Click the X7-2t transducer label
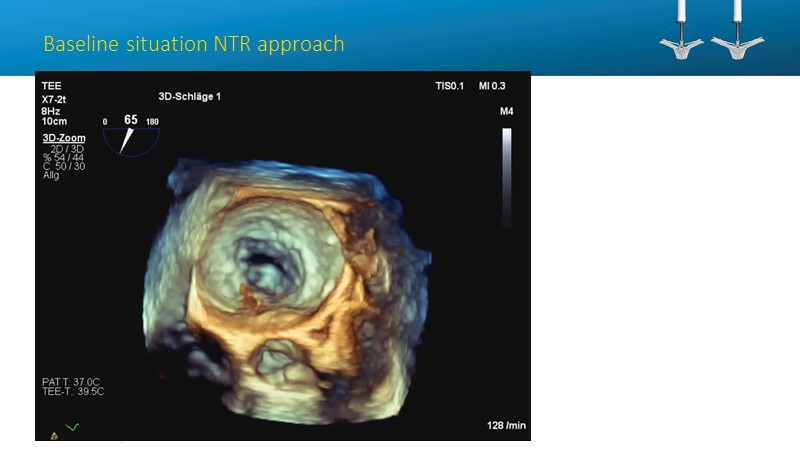The image size is (800, 450). pyautogui.click(x=56, y=98)
